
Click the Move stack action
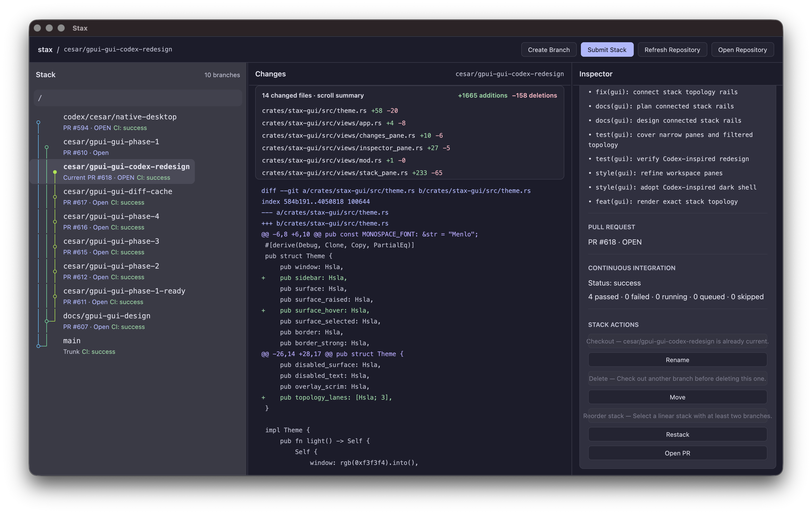[677, 397]
